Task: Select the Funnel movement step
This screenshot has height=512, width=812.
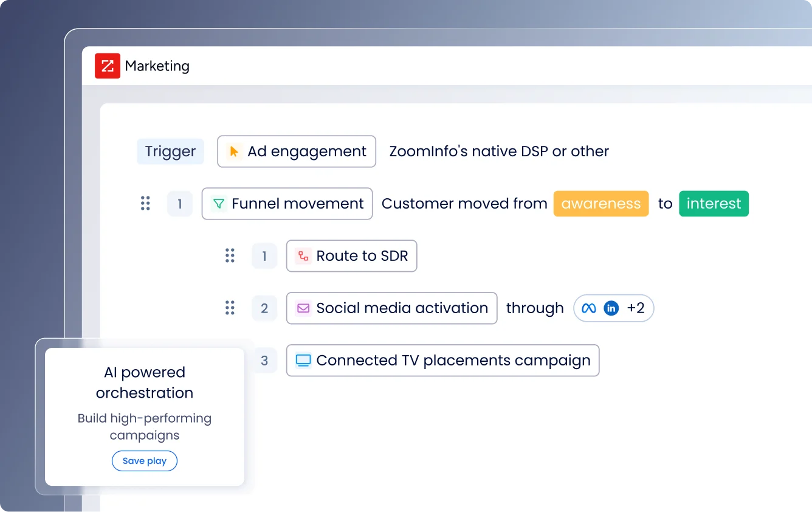Action: [287, 203]
